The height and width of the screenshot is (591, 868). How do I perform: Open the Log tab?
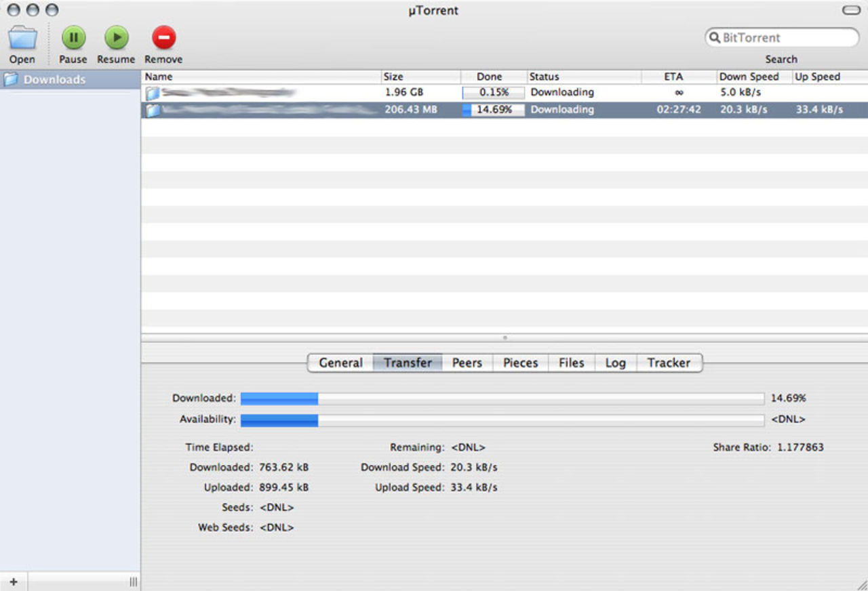coord(614,363)
